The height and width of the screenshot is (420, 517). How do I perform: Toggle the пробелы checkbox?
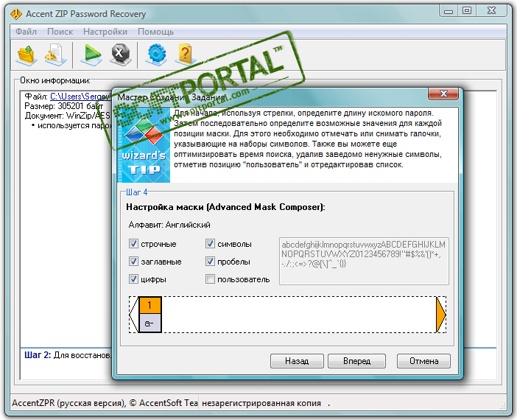pyautogui.click(x=210, y=262)
